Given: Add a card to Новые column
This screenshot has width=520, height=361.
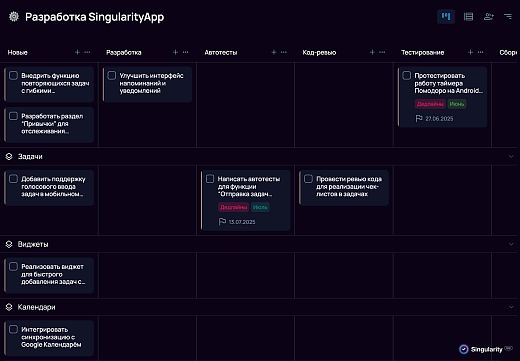Looking at the screenshot, I should tap(77, 52).
